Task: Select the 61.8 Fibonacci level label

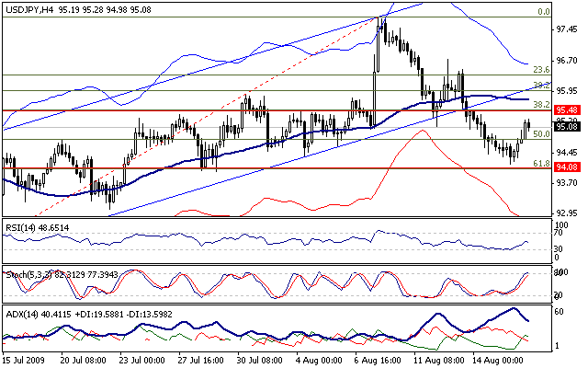Action: tap(541, 164)
